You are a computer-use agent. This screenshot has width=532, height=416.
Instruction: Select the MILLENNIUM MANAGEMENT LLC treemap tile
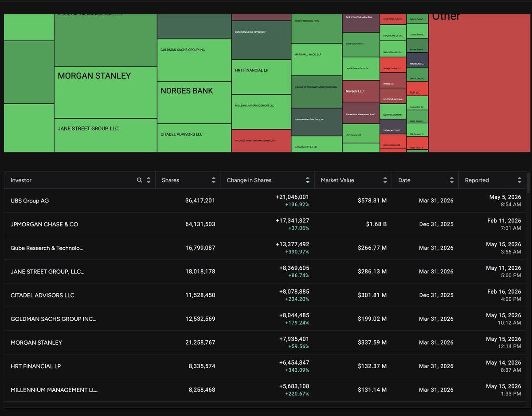[x=261, y=112]
